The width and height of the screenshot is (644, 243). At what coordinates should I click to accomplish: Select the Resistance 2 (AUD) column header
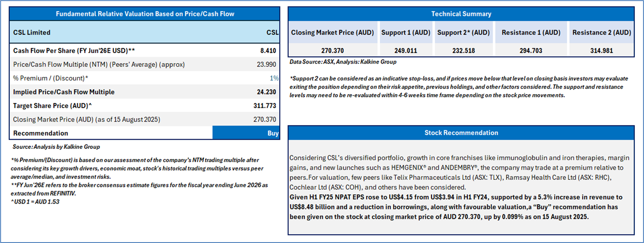coord(602,32)
